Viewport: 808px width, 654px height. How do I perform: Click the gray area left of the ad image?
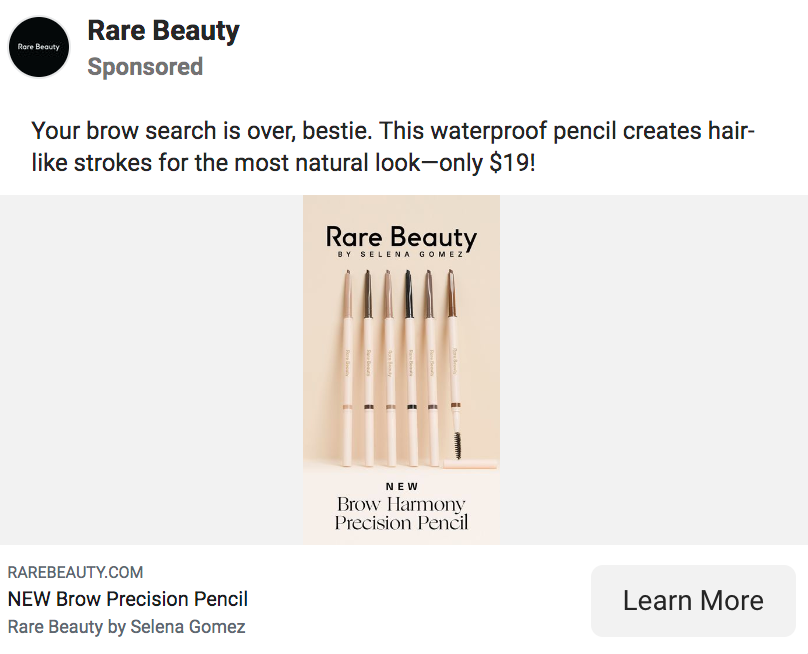tap(150, 370)
